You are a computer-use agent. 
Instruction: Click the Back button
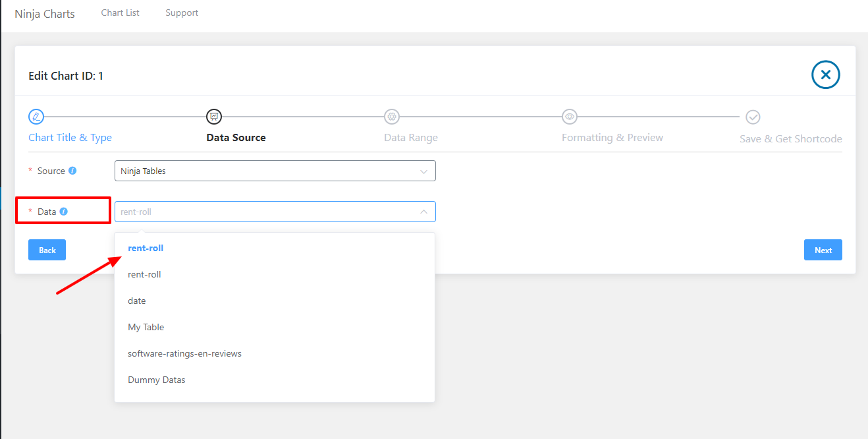tap(47, 250)
